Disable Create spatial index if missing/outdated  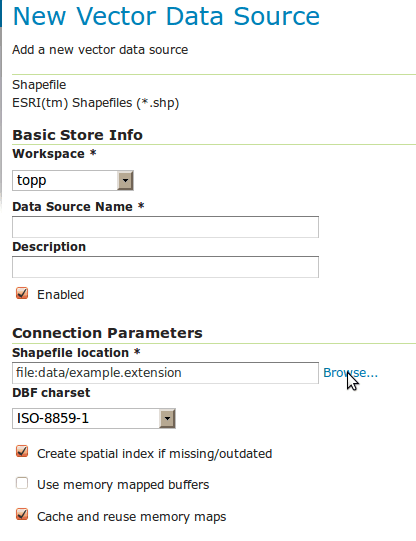[22, 452]
